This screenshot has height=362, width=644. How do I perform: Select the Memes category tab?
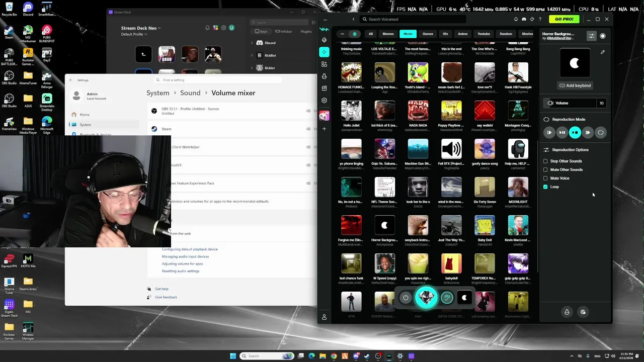click(388, 34)
